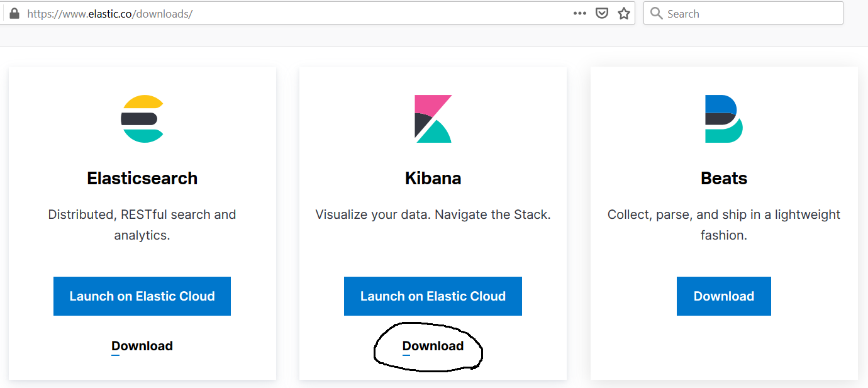
Task: Select the Beats heading
Action: coord(724,179)
